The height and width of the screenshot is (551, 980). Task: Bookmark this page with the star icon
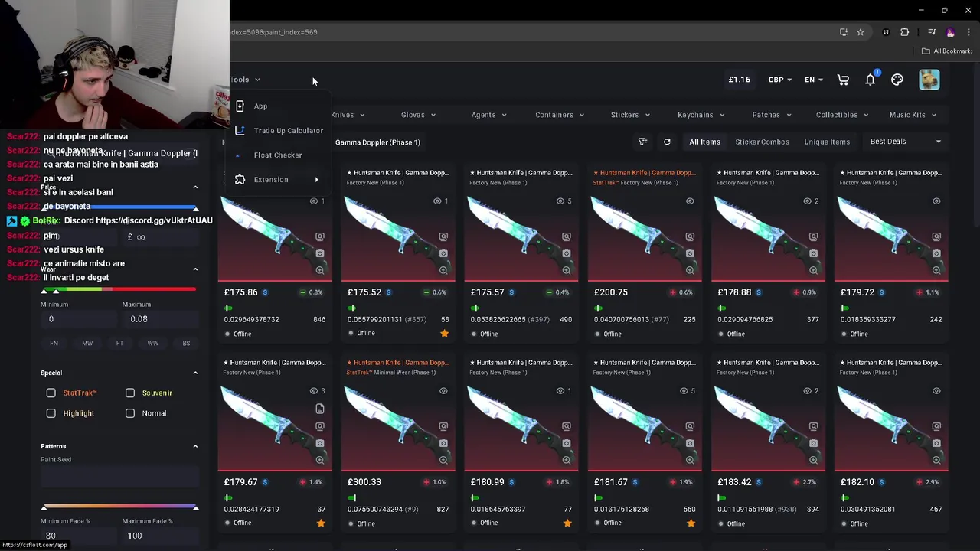click(x=861, y=32)
